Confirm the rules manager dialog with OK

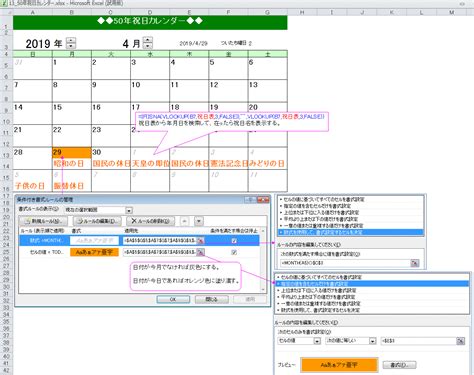(173, 299)
